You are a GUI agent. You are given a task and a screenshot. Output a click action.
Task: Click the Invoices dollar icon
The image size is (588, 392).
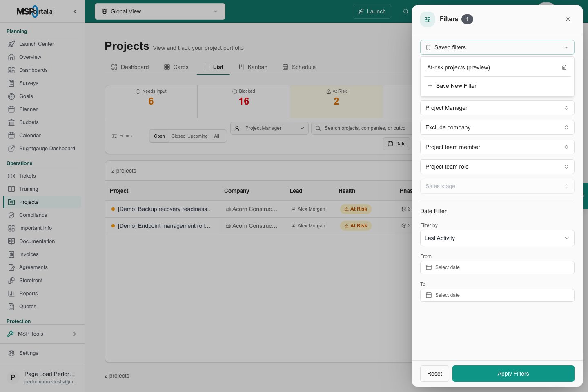click(11, 254)
